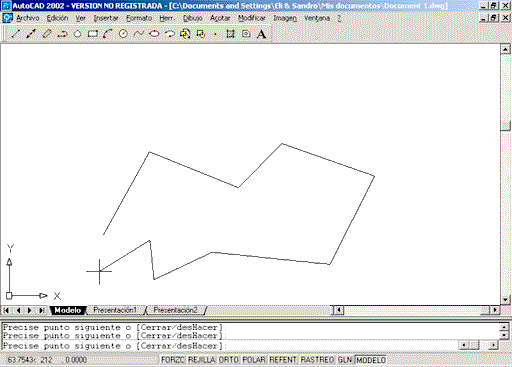This screenshot has height=367, width=512.
Task: Toggle REFENT object snap
Action: (x=283, y=360)
